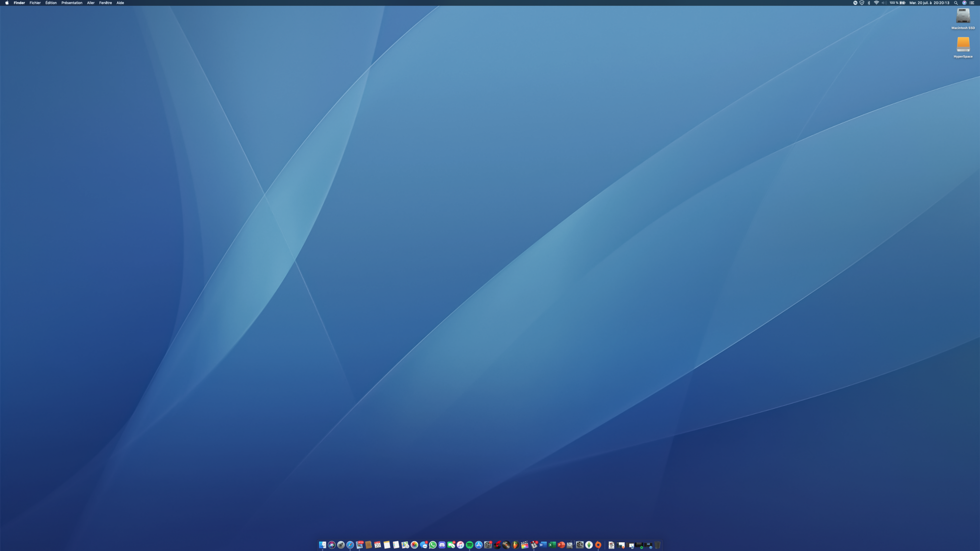Select the HyperSpace drive on desktop
Image resolution: width=980 pixels, height=551 pixels.
click(963, 45)
